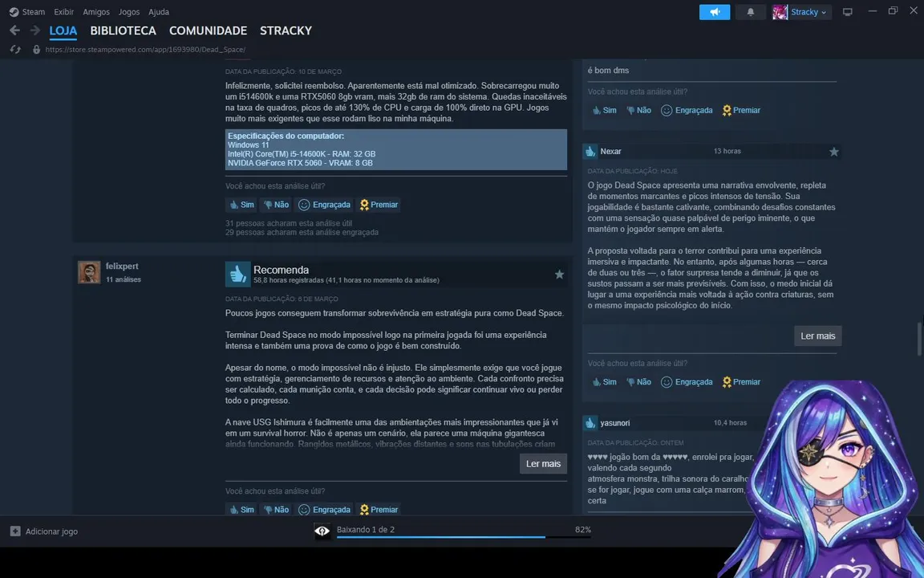Mark the reembolso review as Engraçada
Screen dimensions: 924x578
coord(324,205)
